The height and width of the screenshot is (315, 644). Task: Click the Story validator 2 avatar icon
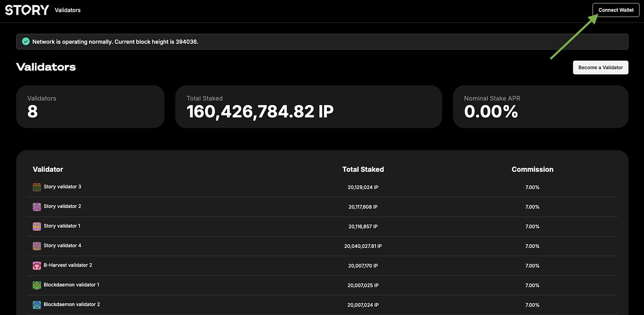click(36, 207)
